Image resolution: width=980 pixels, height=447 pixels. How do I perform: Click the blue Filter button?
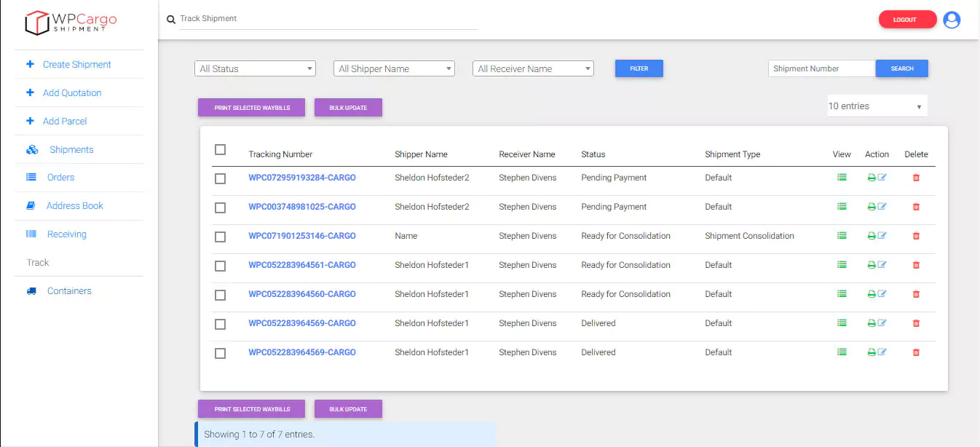click(639, 68)
